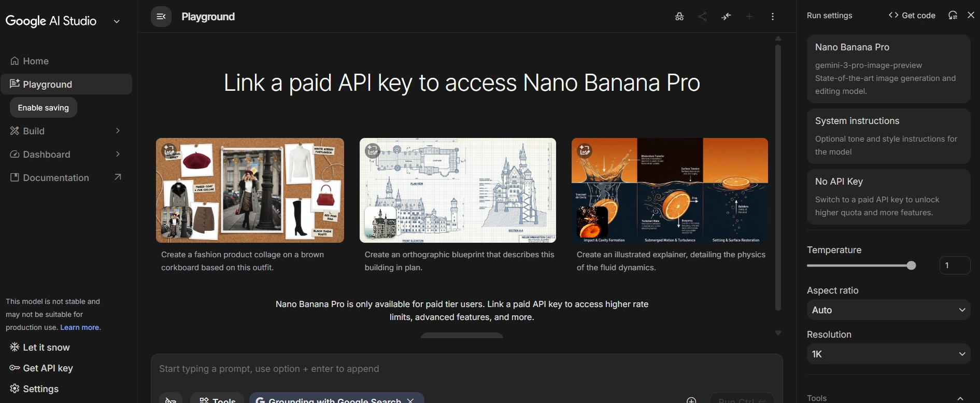Screen dimensions: 980x403
Task: Click the Get code button
Action: (912, 16)
